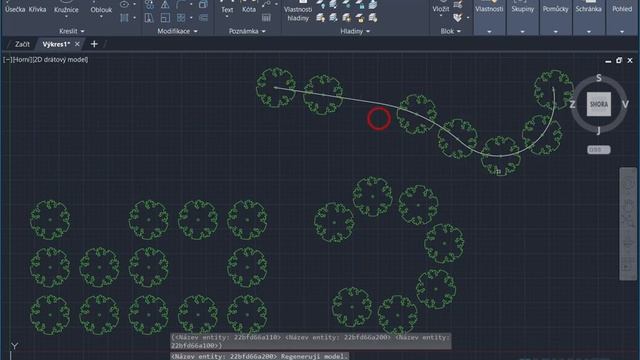
Task: Restore the drawing viewport window
Action: 619,60
